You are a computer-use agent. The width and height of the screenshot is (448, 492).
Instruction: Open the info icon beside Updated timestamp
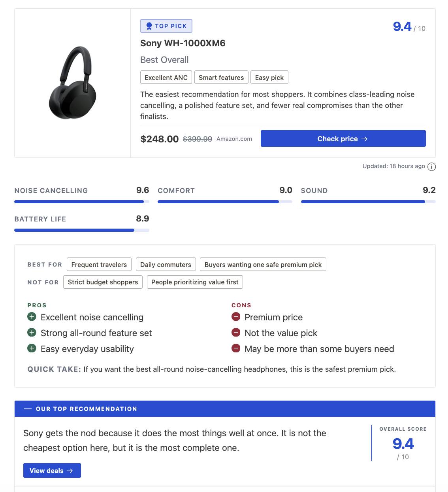tap(431, 167)
